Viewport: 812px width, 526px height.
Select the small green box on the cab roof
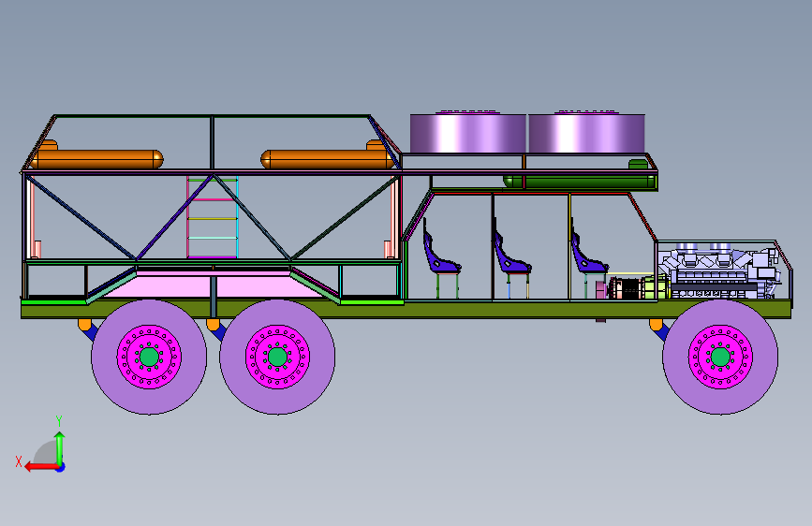pyautogui.click(x=638, y=165)
